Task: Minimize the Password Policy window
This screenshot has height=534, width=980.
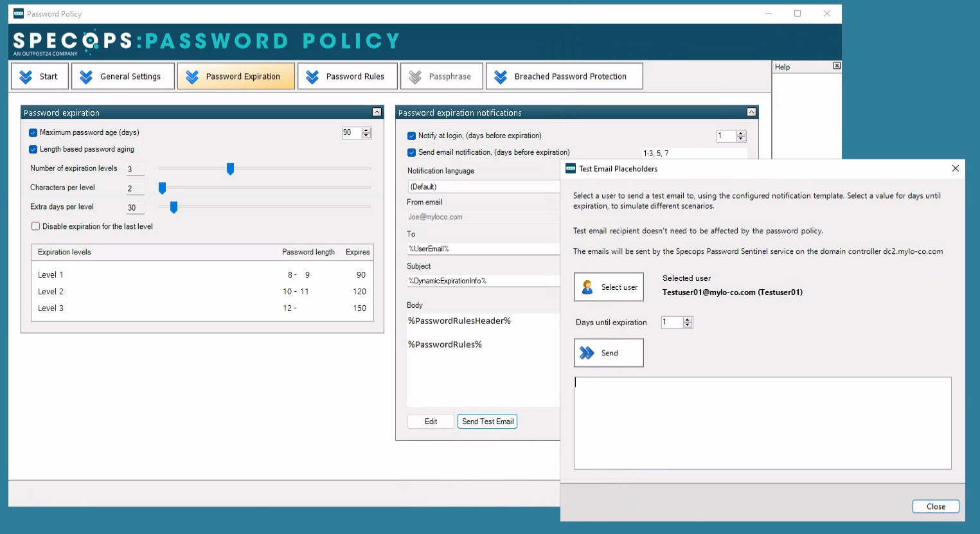Action: (769, 13)
